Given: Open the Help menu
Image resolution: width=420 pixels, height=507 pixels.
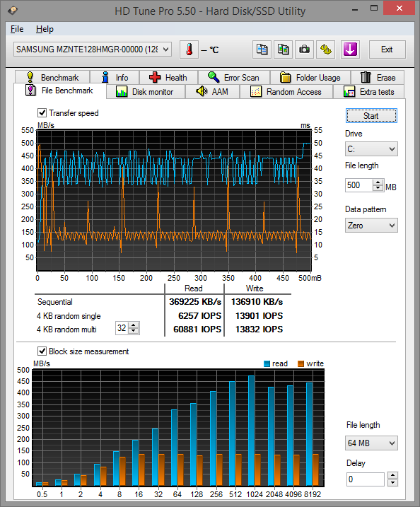Looking at the screenshot, I should click(45, 29).
